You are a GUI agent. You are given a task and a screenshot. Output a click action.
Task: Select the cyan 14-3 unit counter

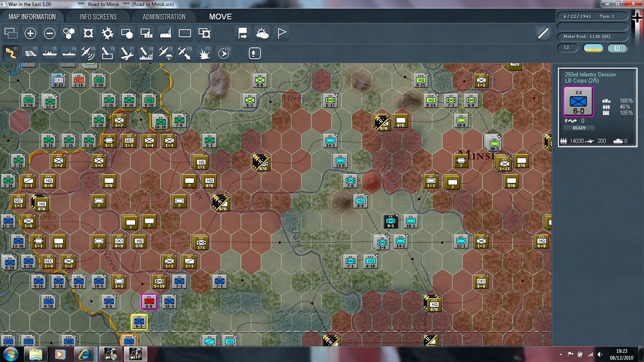(x=330, y=141)
